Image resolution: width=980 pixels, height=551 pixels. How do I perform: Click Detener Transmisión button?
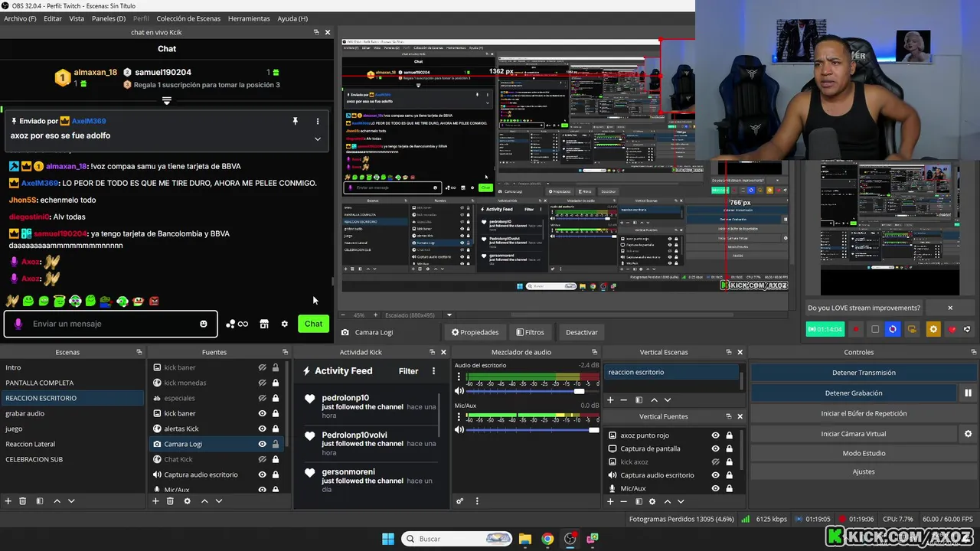pos(864,373)
